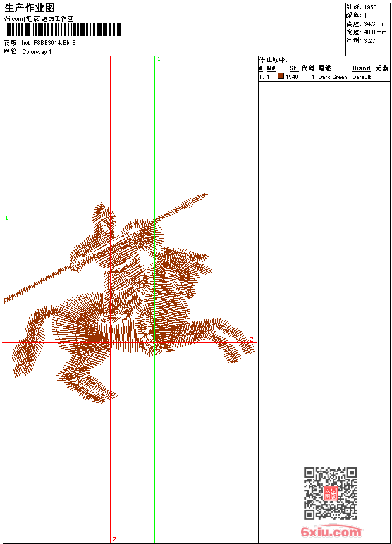This screenshot has width=392, height=544.
Task: Click the 'Colorway 1' label
Action: click(x=37, y=52)
